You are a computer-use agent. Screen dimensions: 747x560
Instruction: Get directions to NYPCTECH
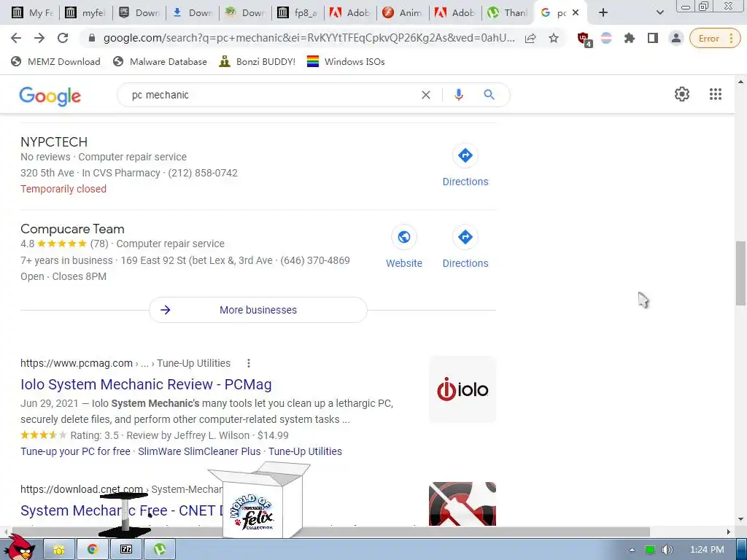(465, 166)
